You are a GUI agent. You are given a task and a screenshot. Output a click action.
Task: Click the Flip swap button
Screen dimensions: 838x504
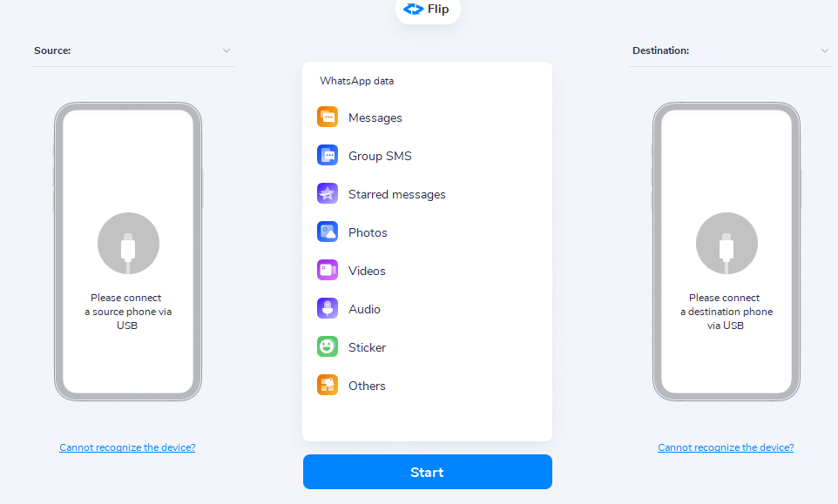[428, 10]
